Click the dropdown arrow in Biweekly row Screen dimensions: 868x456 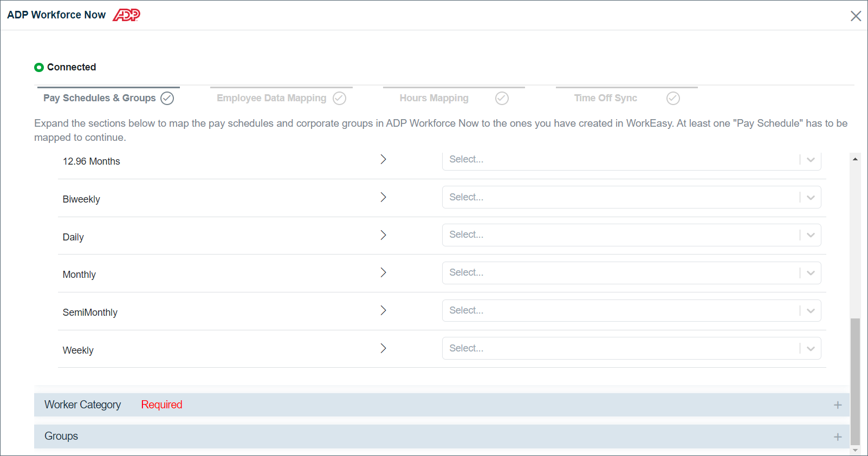point(811,198)
